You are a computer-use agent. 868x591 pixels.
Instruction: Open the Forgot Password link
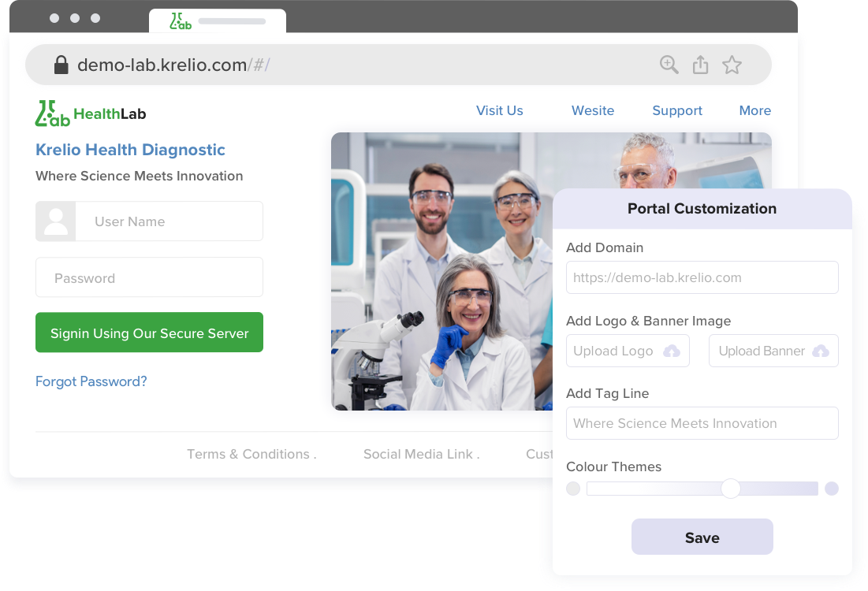coord(91,381)
